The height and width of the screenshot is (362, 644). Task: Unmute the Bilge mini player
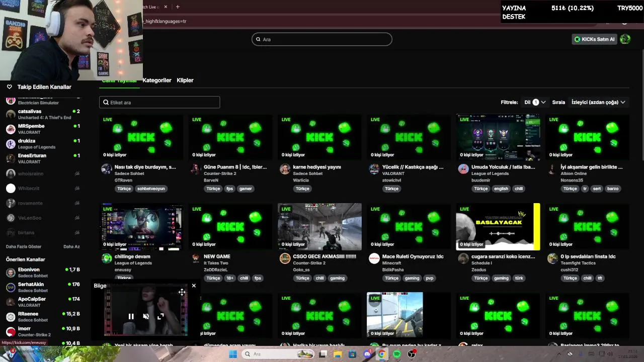(146, 316)
